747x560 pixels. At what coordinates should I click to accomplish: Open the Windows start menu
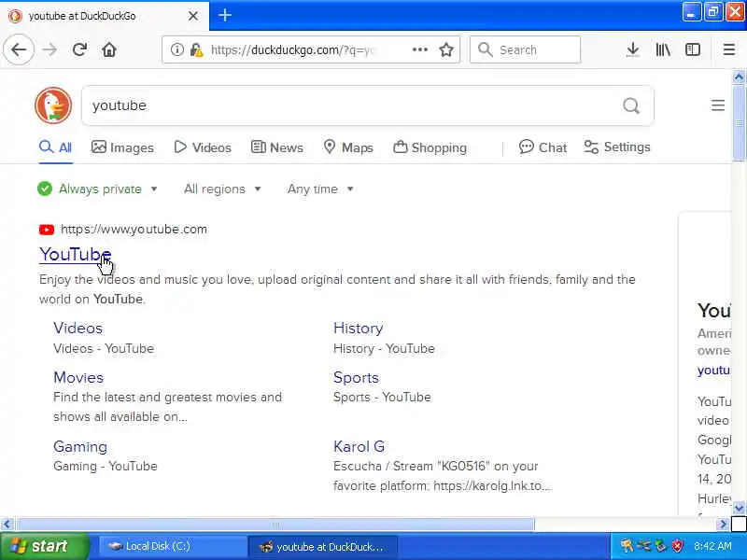(x=44, y=546)
